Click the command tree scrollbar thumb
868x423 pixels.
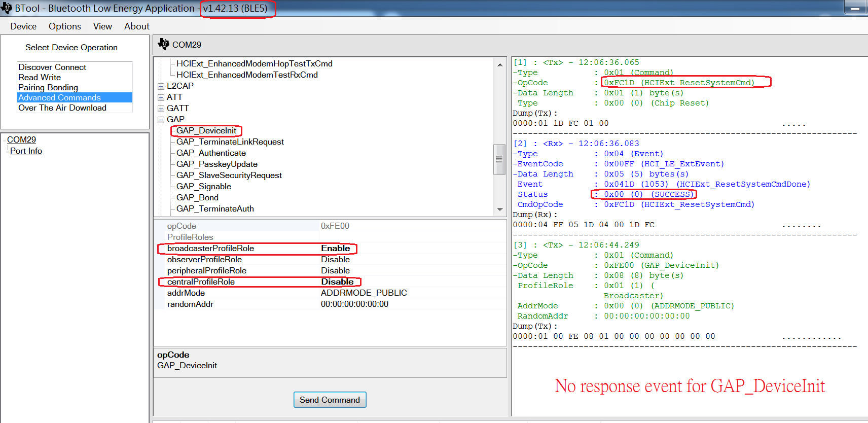coord(500,159)
